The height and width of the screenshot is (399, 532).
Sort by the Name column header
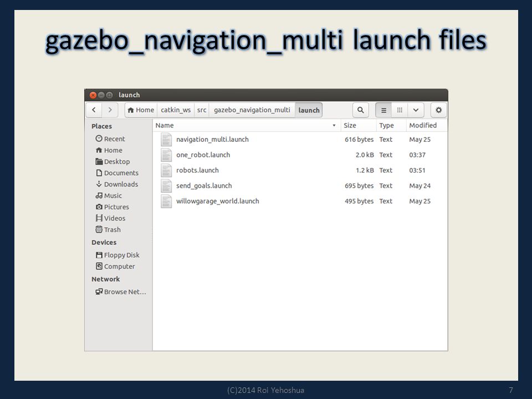(x=246, y=125)
